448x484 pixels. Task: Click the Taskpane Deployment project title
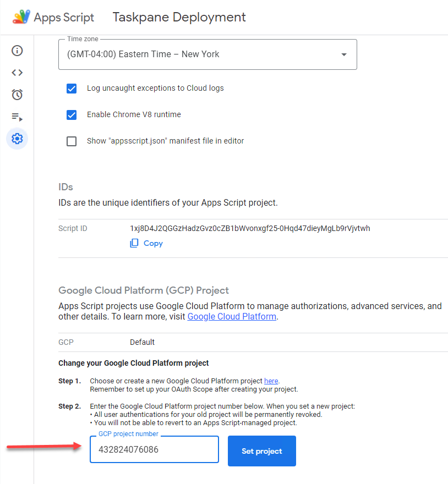click(179, 17)
